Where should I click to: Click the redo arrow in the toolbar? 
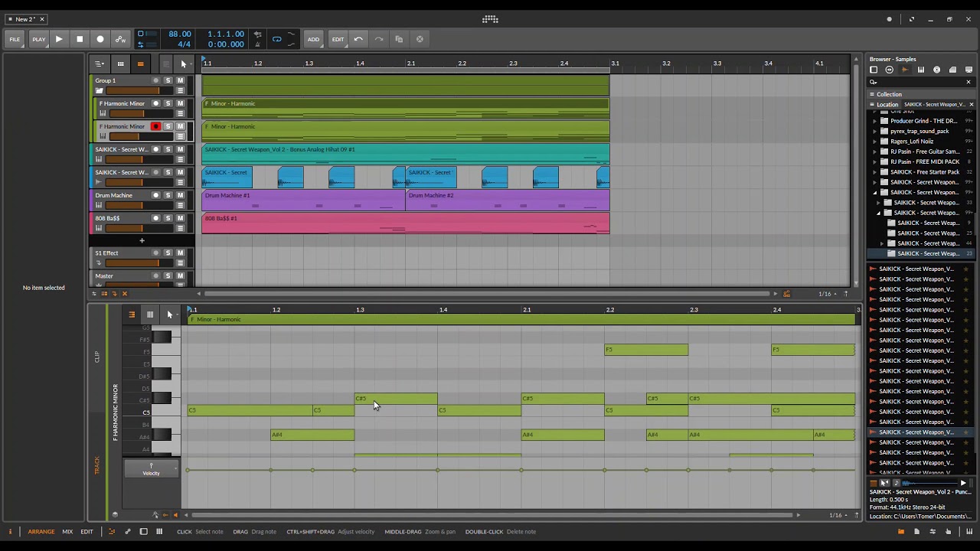point(379,39)
